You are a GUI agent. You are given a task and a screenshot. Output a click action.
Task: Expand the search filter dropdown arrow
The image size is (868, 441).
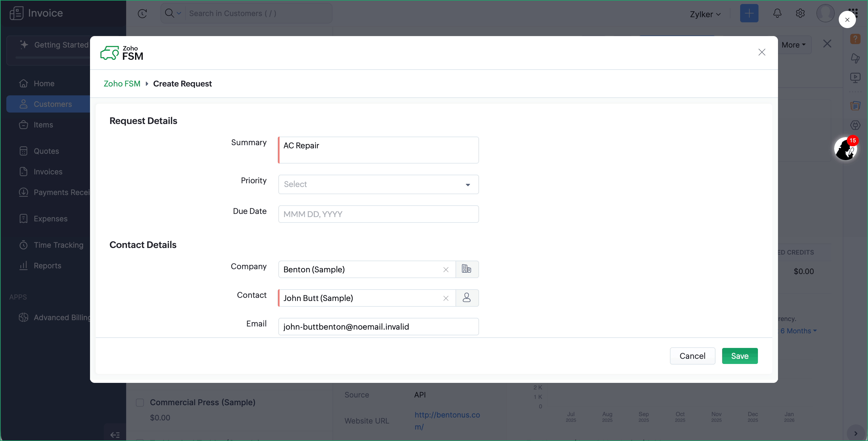pos(179,13)
